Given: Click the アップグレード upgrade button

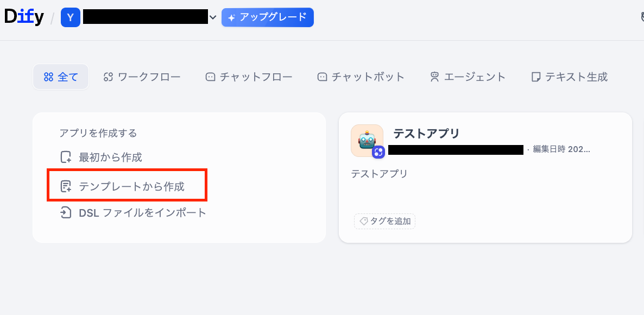Looking at the screenshot, I should click(268, 17).
